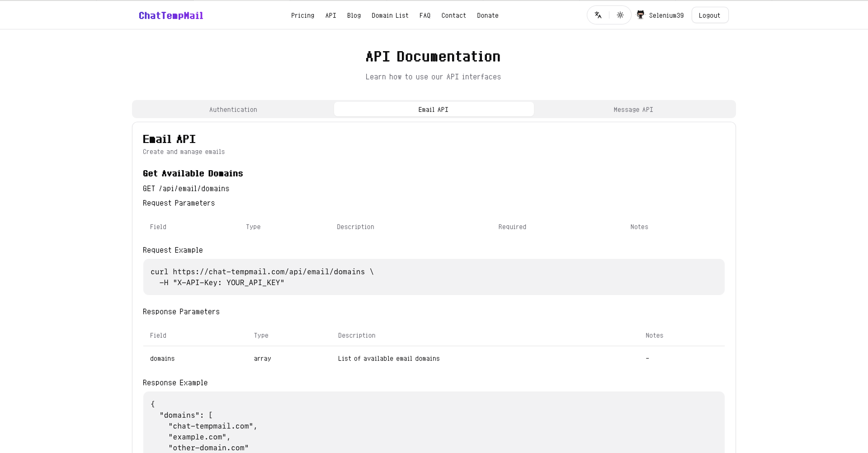Toggle the light/dark theme sun icon
Viewport: 868px width, 453px height.
coord(620,15)
